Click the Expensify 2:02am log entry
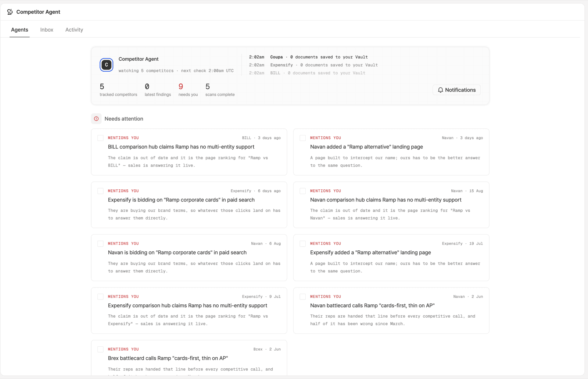 [x=313, y=65]
